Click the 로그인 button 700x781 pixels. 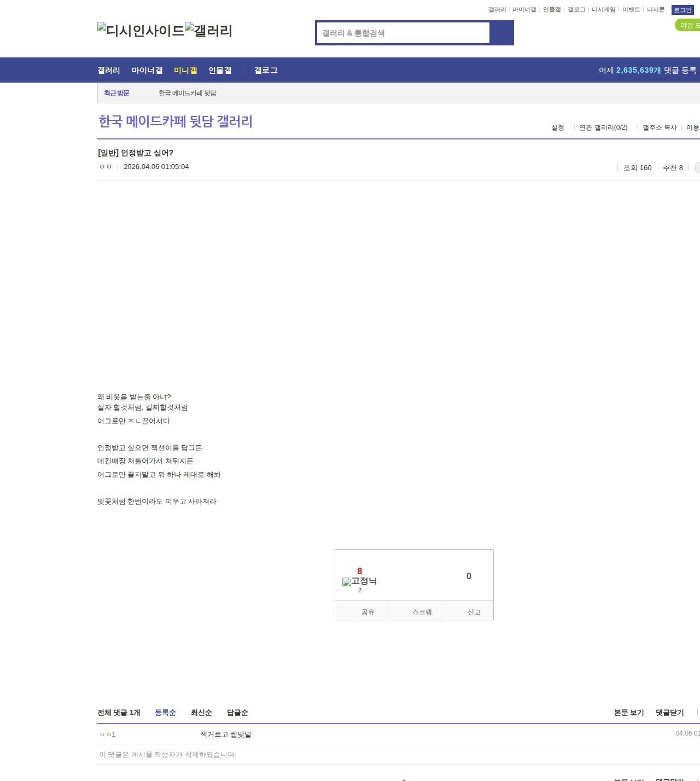[682, 10]
